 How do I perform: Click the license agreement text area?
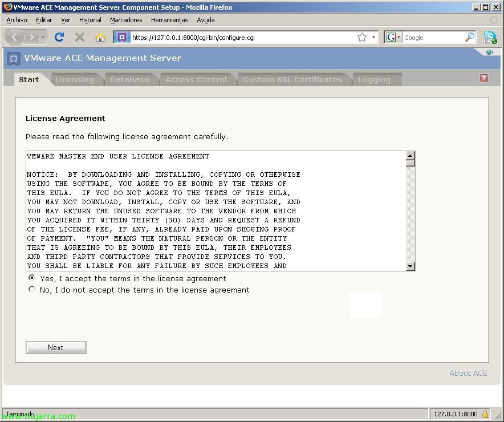216,211
